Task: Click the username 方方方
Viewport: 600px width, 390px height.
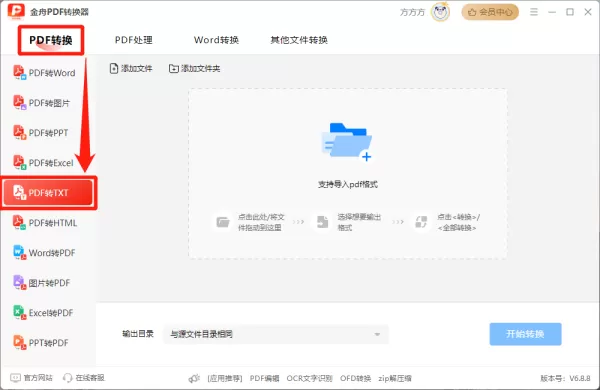Action: pos(412,12)
